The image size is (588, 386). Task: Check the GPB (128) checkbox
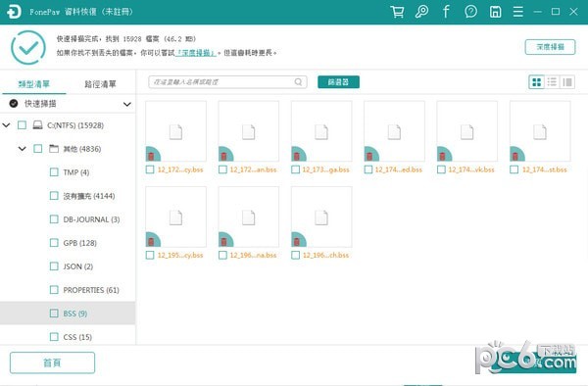click(54, 243)
